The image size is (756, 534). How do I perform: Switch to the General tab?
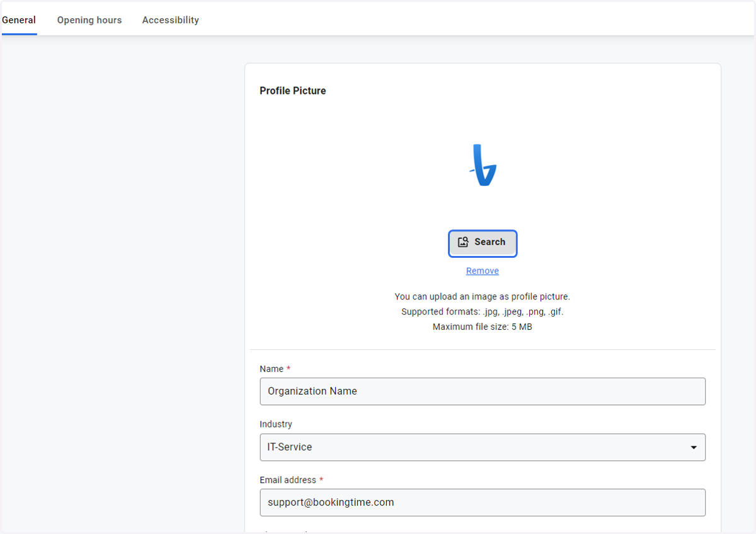[19, 20]
